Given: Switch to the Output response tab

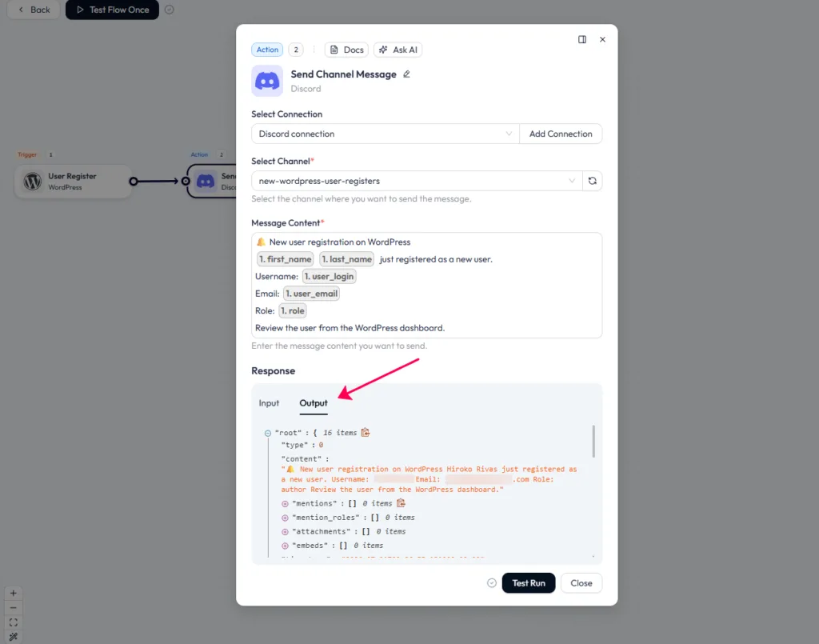Looking at the screenshot, I should tap(314, 403).
